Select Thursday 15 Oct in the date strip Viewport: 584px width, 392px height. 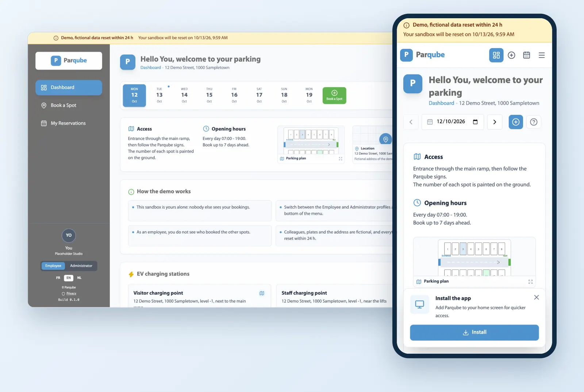pyautogui.click(x=209, y=96)
